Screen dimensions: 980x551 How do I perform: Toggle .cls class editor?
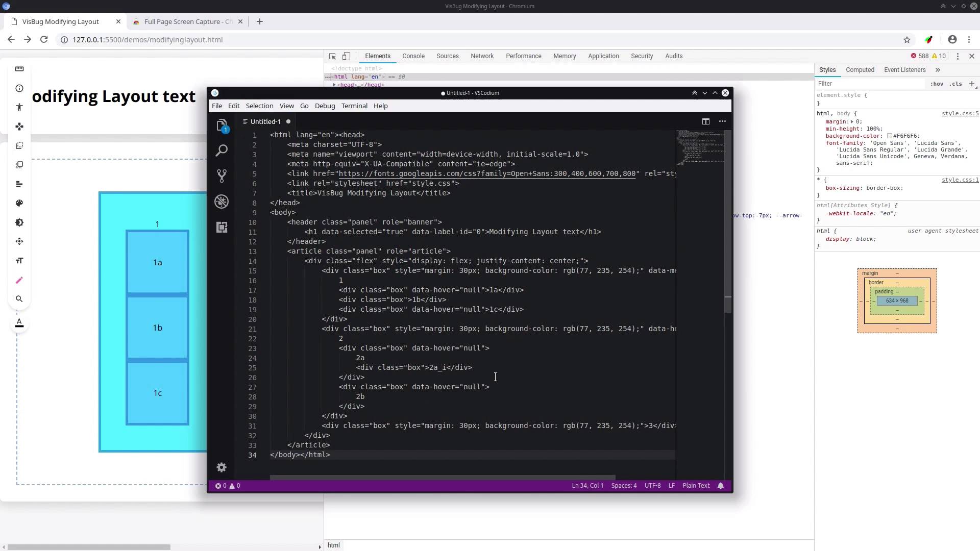(x=955, y=84)
